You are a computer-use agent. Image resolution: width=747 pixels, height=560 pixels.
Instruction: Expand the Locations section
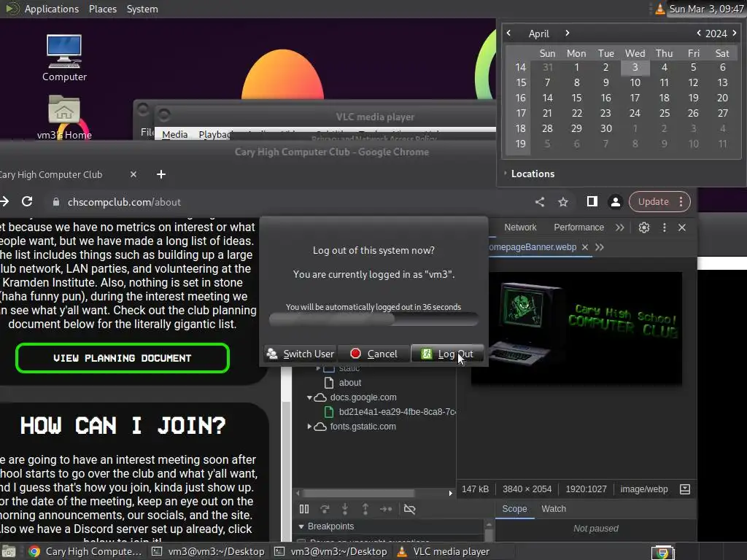click(x=529, y=174)
